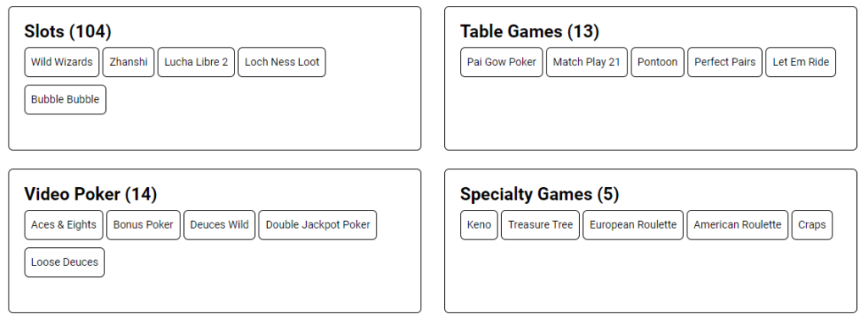
Task: Click the Lucha Libre 2 tag
Action: click(x=196, y=62)
